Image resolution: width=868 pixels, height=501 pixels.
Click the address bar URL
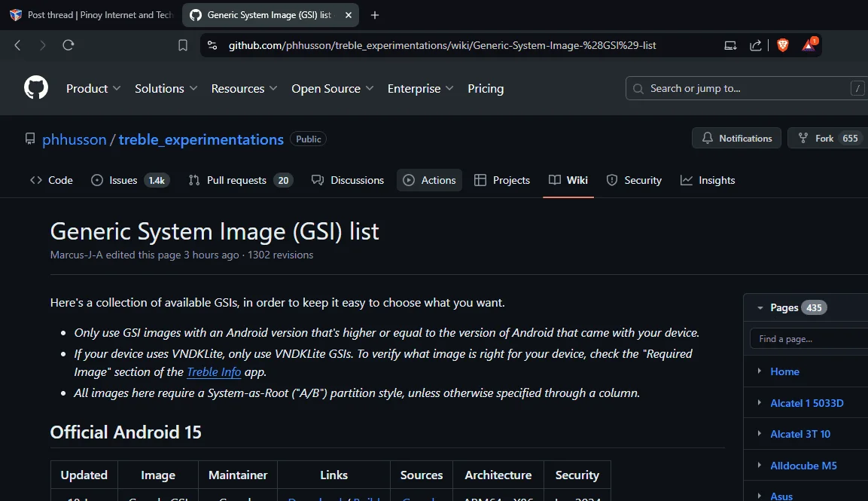point(443,45)
